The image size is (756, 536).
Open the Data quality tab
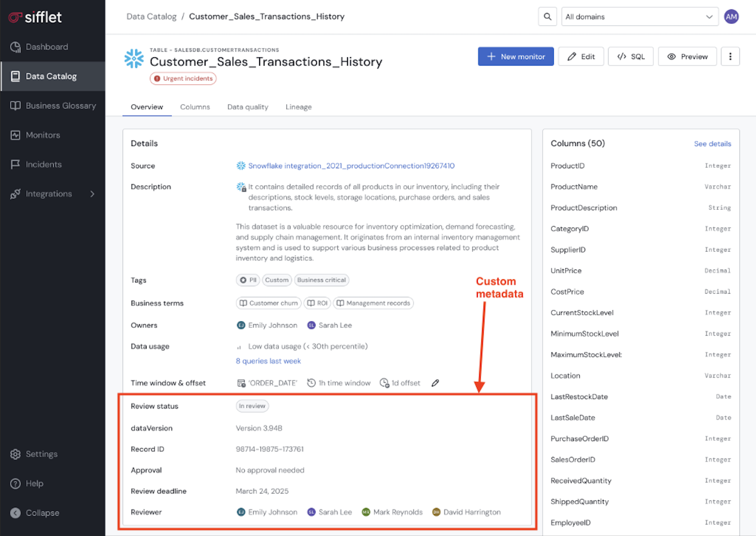(248, 107)
